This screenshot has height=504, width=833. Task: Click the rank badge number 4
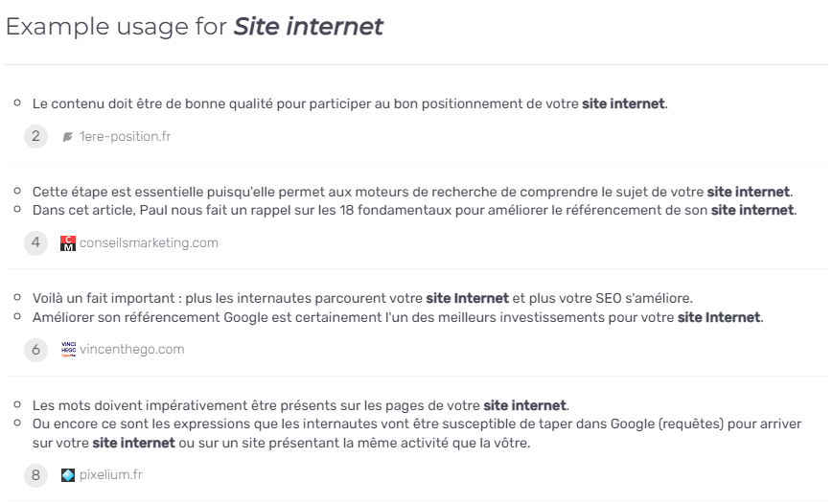35,242
